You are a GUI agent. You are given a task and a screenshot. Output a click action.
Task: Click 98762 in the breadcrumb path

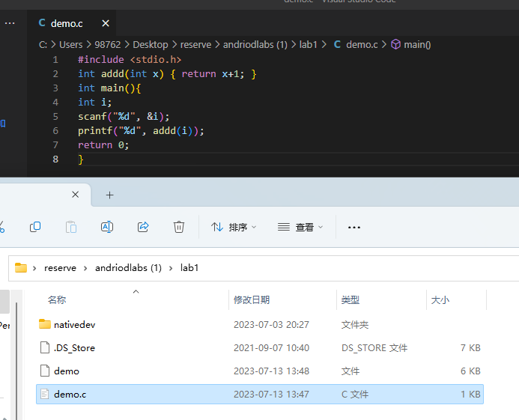pyautogui.click(x=108, y=45)
